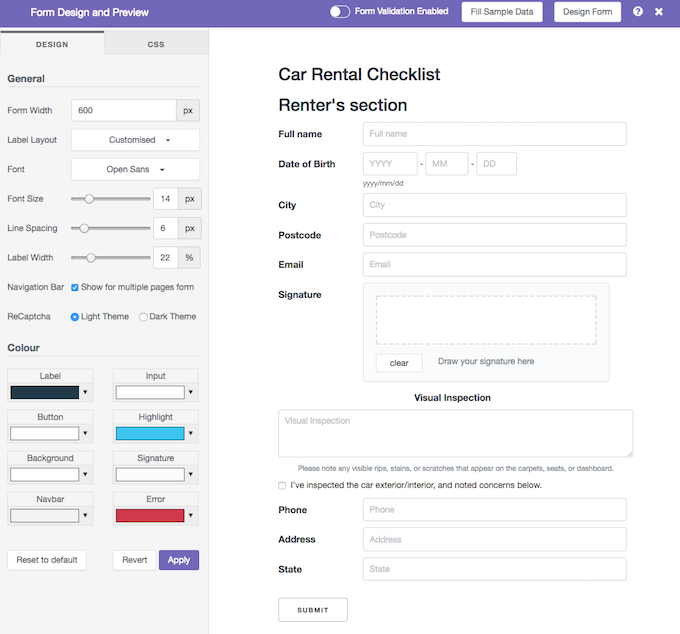Clear the signature with the clear button

tap(399, 363)
